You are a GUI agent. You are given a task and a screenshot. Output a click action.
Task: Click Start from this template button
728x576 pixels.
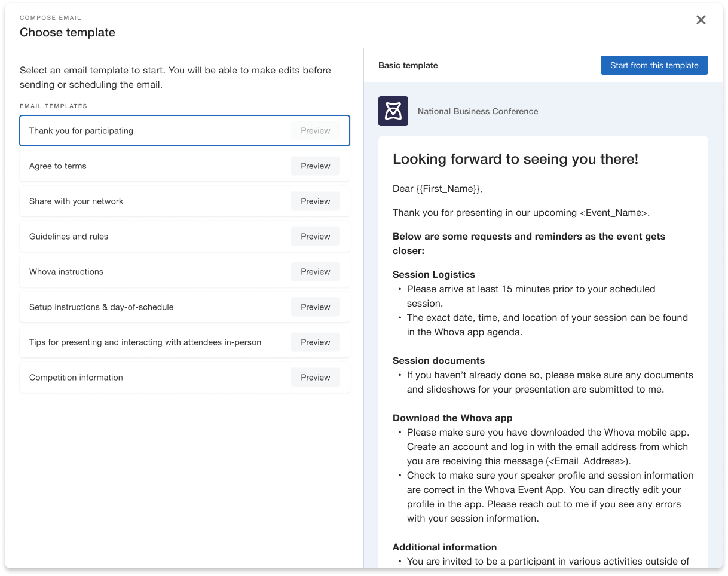654,65
